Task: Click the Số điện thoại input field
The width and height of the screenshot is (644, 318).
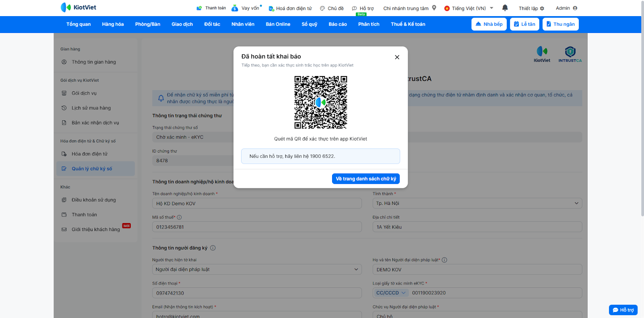Action: point(257,293)
